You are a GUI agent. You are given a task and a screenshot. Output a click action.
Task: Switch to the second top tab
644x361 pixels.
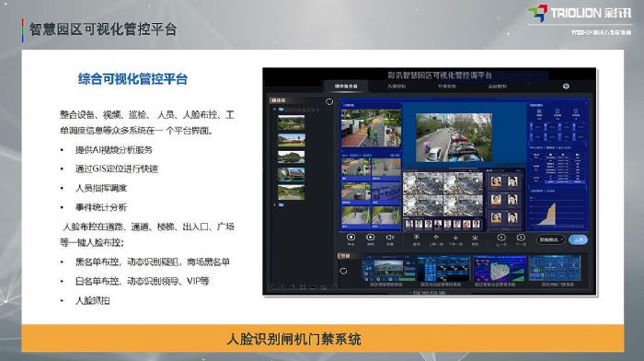coord(397,87)
